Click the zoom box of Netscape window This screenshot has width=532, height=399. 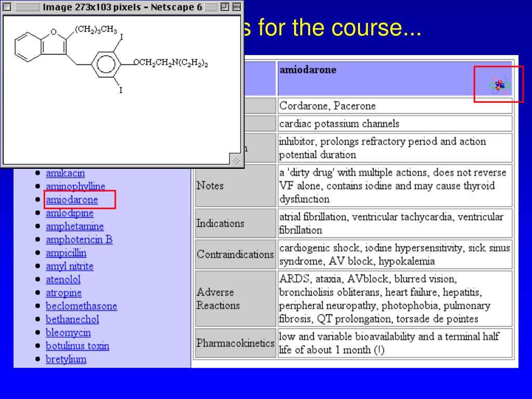pos(224,7)
